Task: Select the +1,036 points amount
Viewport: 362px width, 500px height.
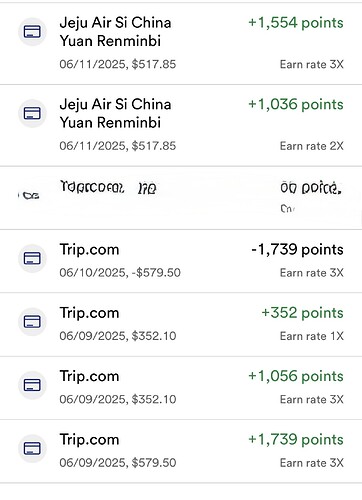Action: pyautogui.click(x=296, y=104)
